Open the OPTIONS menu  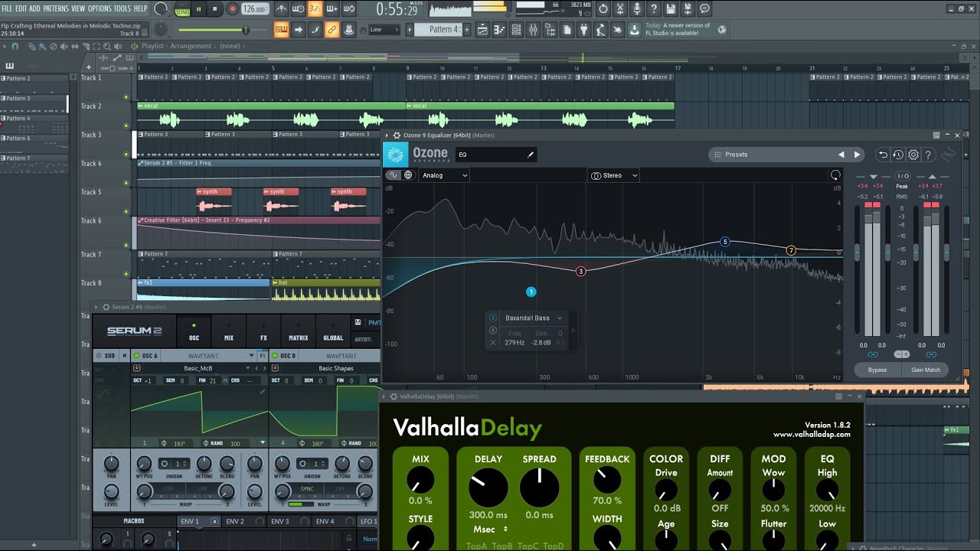(100, 8)
